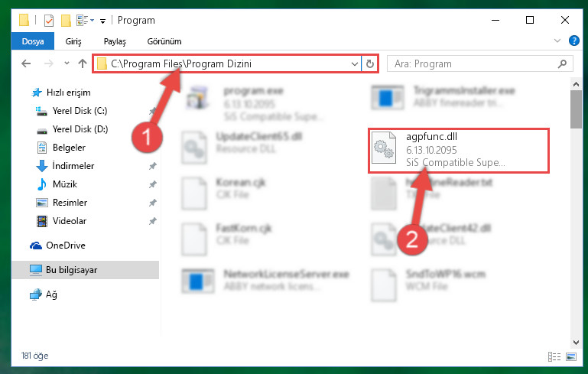Click the vertical scrollbar thumb
The width and height of the screenshot is (588, 374).
576,109
